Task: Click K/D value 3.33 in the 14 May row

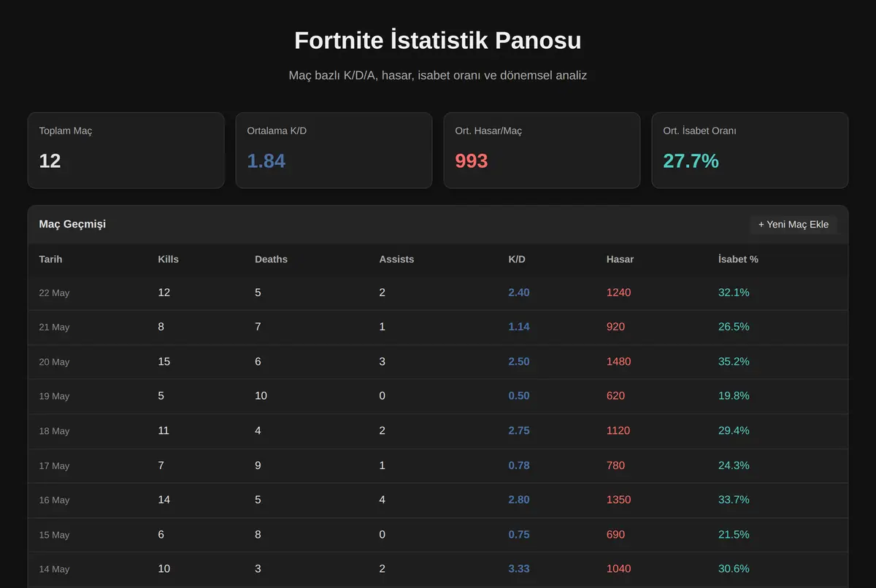Action: (519, 569)
